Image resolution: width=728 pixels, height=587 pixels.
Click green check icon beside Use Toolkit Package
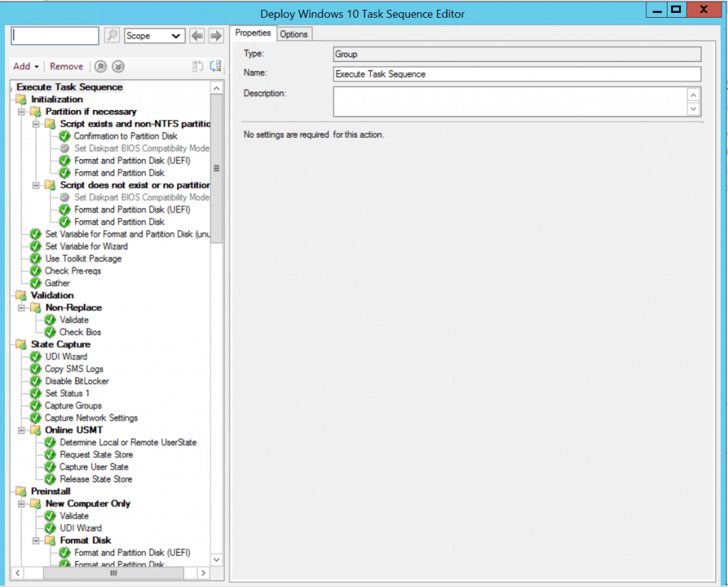[x=36, y=259]
